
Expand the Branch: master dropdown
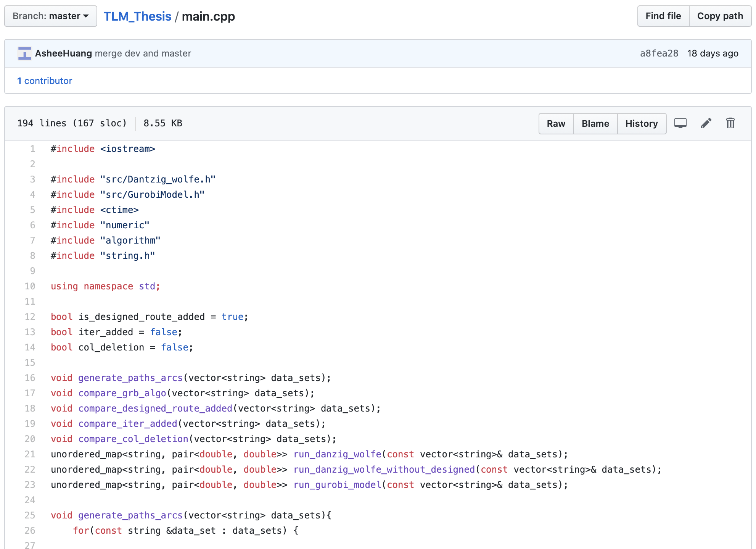click(x=51, y=16)
